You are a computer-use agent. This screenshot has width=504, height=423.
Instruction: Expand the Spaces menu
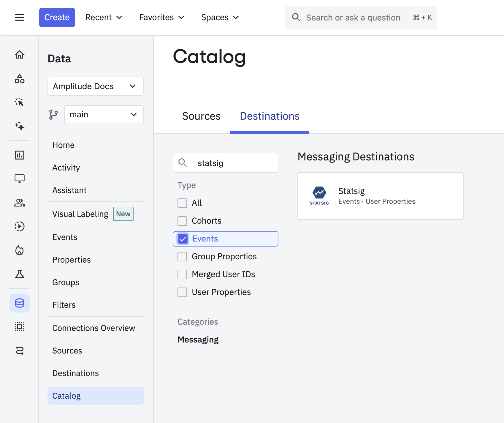coord(220,17)
